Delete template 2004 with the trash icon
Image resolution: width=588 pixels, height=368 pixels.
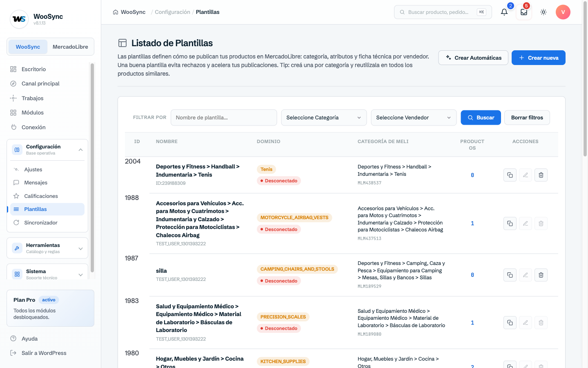[541, 175]
